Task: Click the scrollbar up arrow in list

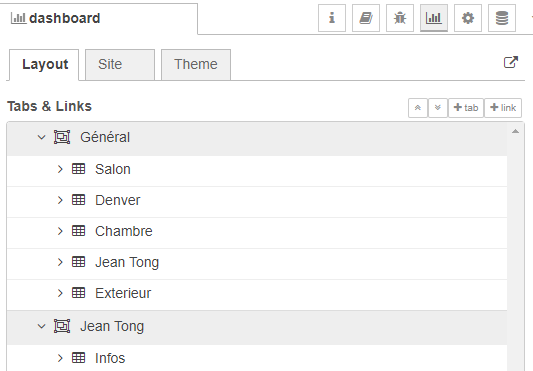Action: point(515,131)
